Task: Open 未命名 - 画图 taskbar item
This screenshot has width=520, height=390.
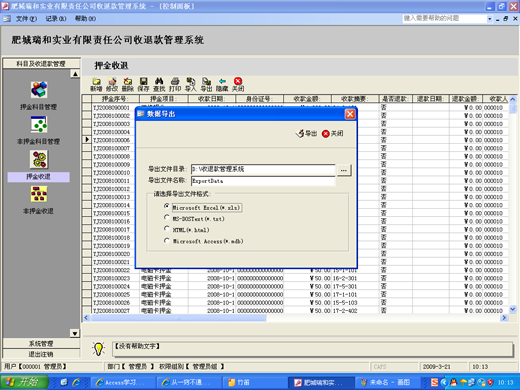Action: [x=387, y=382]
